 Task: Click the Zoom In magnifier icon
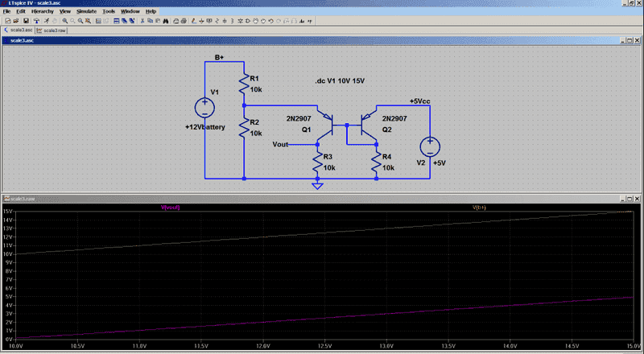[x=64, y=21]
